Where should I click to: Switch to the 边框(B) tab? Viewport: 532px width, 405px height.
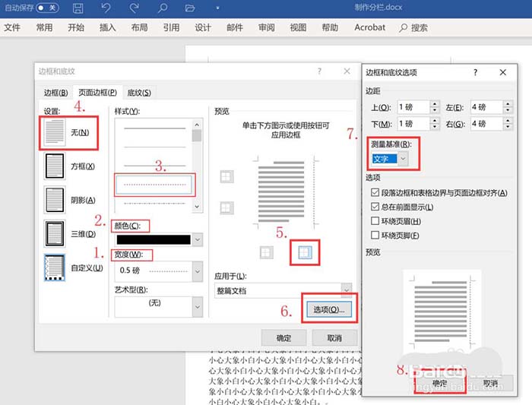(56, 93)
